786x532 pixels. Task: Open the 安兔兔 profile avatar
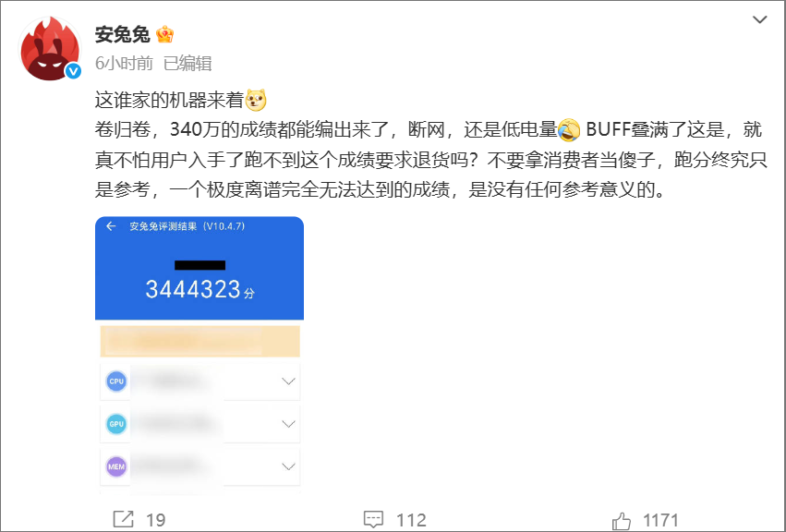pos(50,49)
